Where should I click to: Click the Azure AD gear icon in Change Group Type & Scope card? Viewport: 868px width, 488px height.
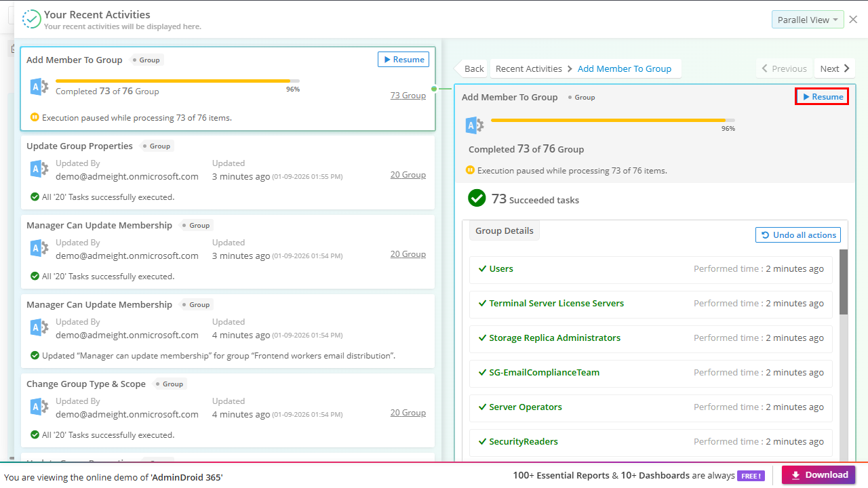[39, 407]
